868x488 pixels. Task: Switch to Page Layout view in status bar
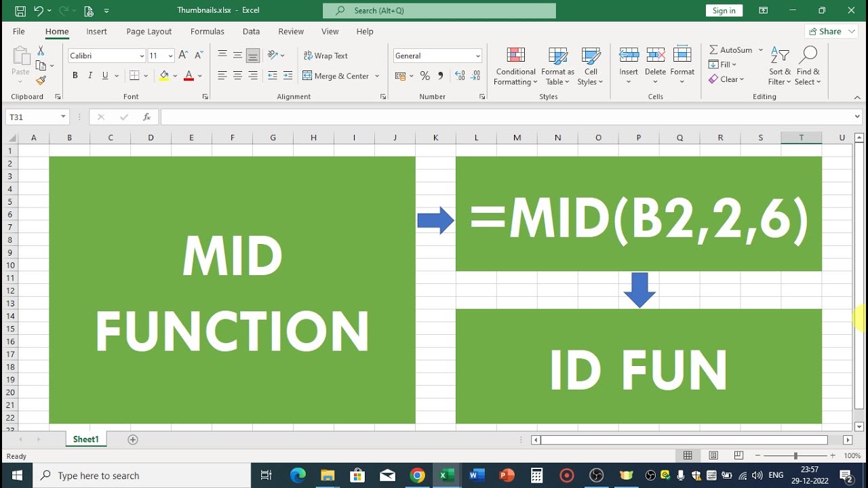pos(713,456)
